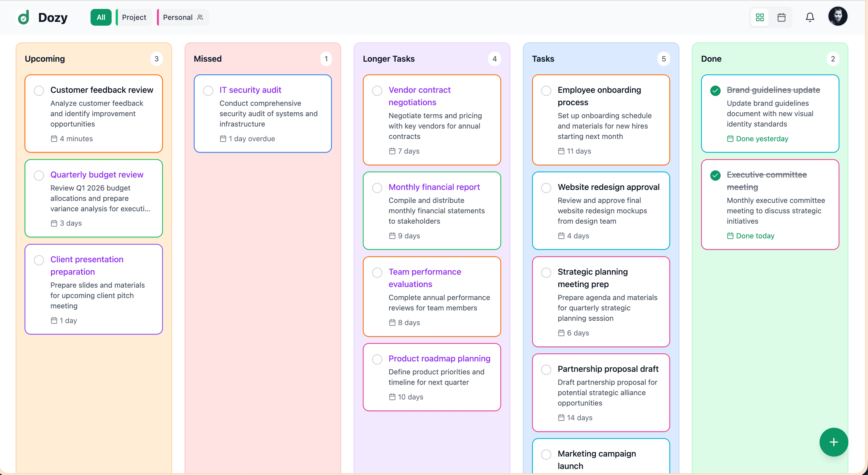Mark Customer feedback review as complete
The height and width of the screenshot is (475, 868).
click(39, 90)
